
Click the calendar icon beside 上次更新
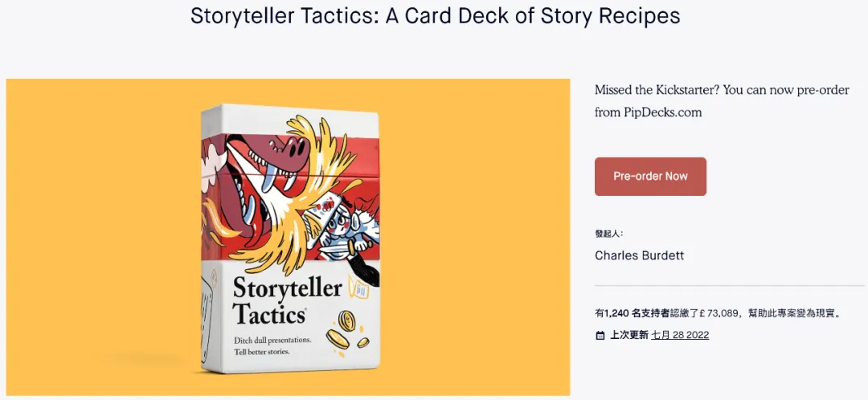click(600, 335)
